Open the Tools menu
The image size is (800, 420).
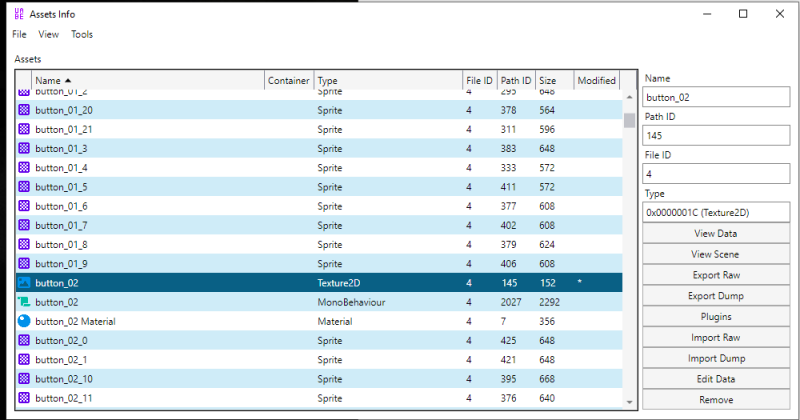point(82,34)
